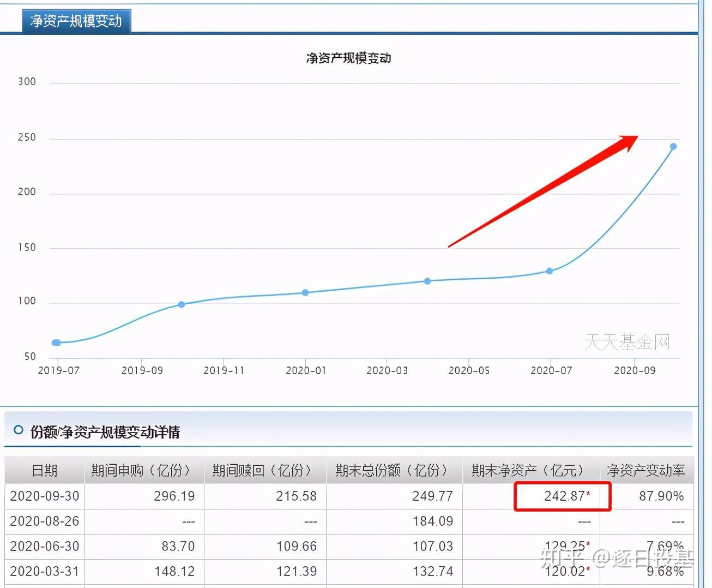Open the 净资产规模变动 tab
The width and height of the screenshot is (712, 588).
tap(76, 21)
